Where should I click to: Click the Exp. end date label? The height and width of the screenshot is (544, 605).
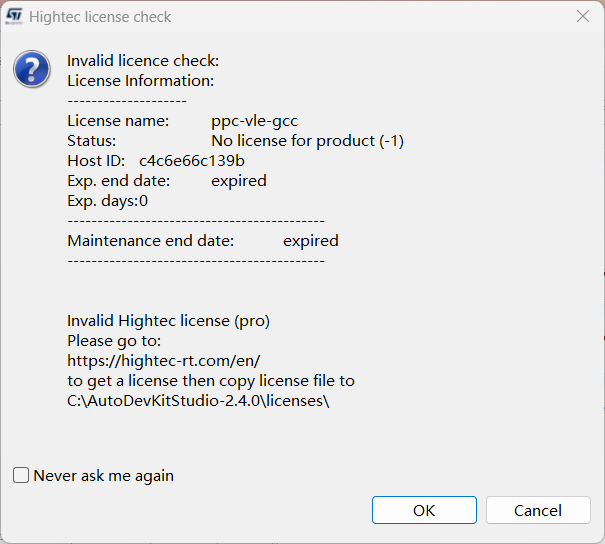(118, 181)
